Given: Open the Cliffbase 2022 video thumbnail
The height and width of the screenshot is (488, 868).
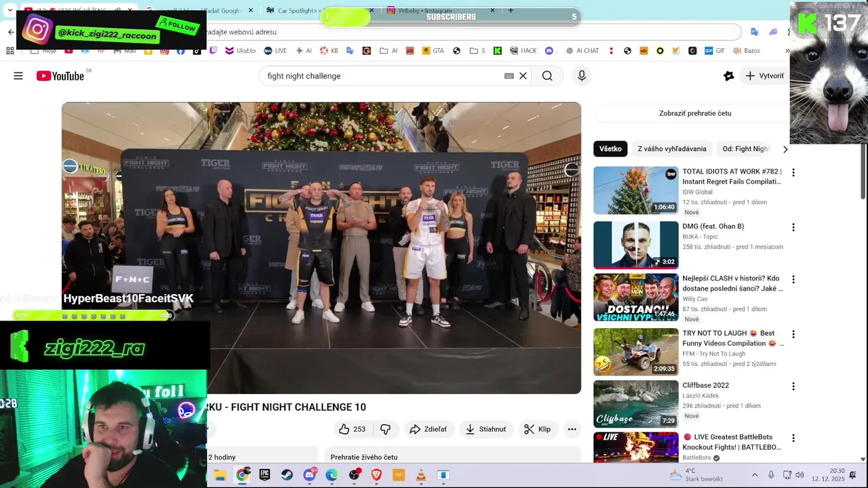Looking at the screenshot, I should [x=635, y=404].
